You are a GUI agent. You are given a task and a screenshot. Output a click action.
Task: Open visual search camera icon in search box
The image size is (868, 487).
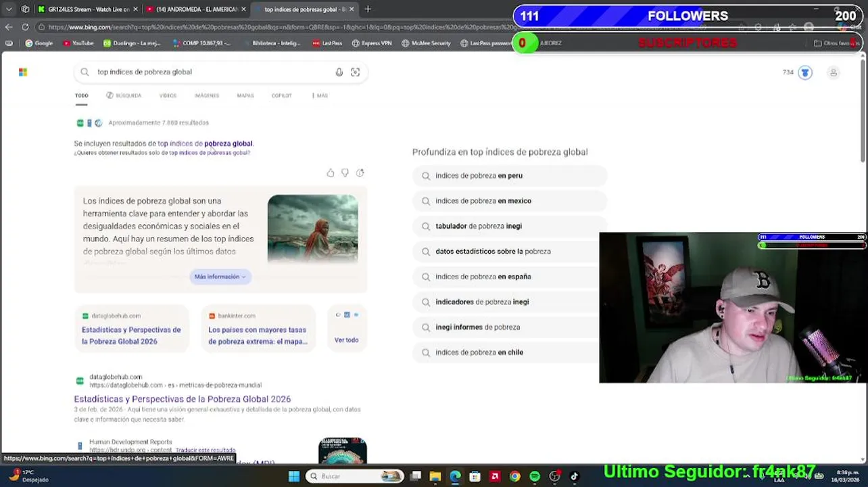[355, 72]
